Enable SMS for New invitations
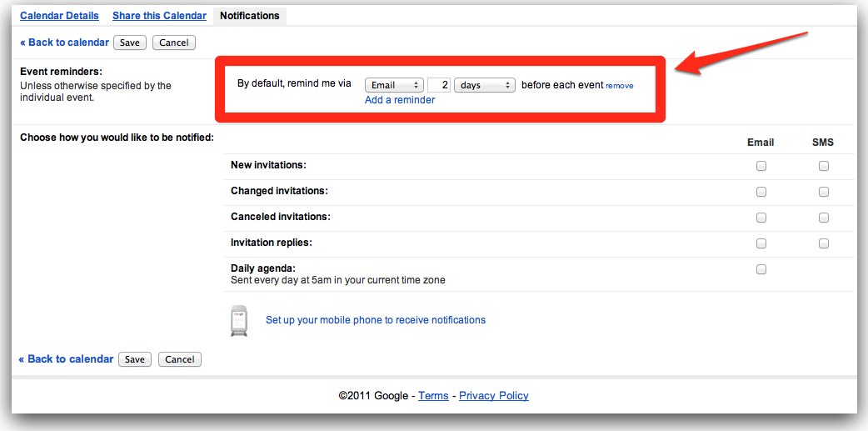This screenshot has height=431, width=868. click(x=823, y=166)
